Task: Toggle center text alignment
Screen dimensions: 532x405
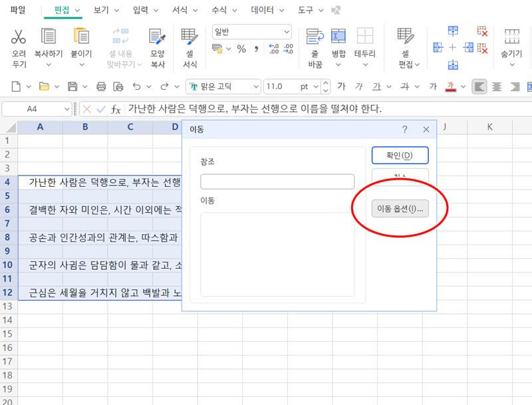Action: click(497, 87)
